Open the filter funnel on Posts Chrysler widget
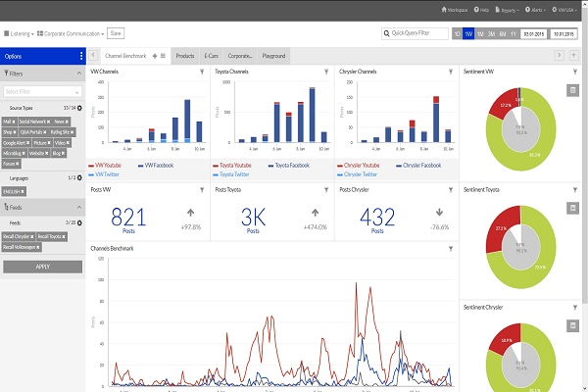The height and width of the screenshot is (392, 588). 451,190
